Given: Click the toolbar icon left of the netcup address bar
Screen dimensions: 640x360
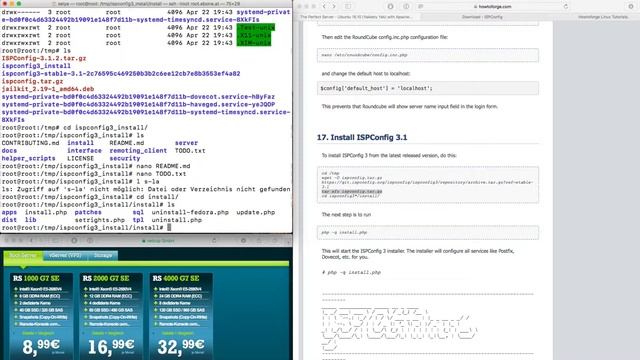Looking at the screenshot, I should point(90,241).
